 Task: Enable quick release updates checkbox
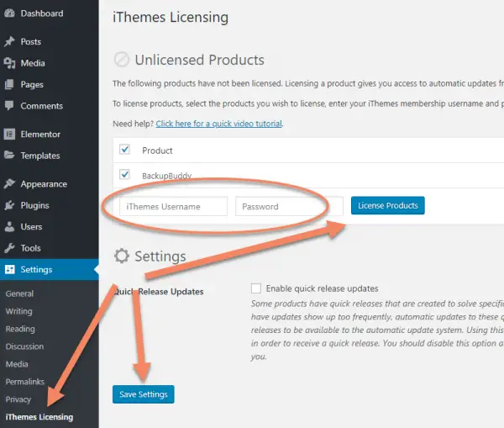256,288
